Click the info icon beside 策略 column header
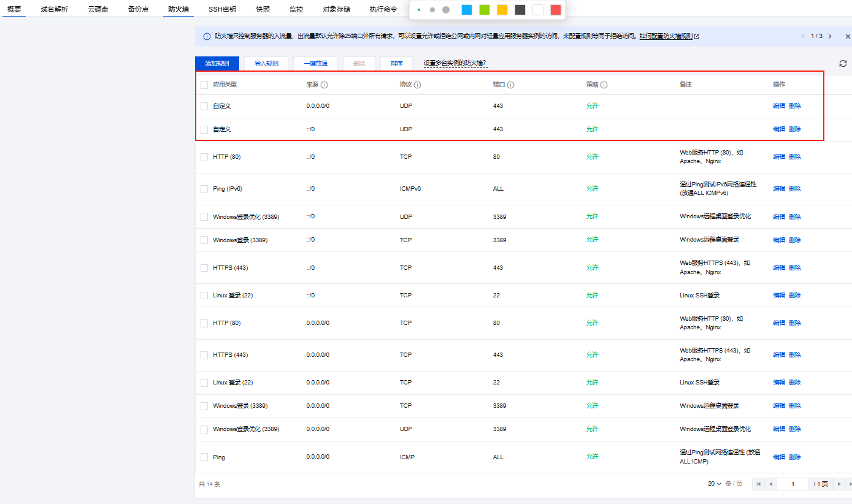This screenshot has width=852, height=504. [604, 85]
